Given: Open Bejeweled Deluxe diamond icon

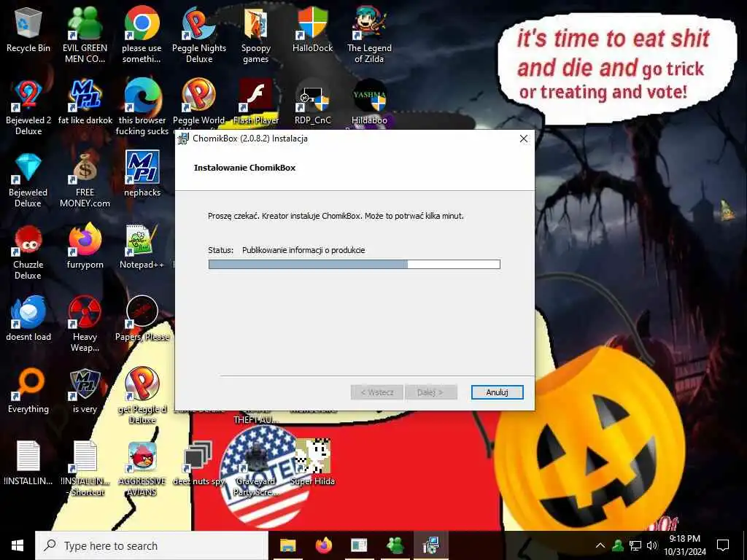Looking at the screenshot, I should pos(28,179).
